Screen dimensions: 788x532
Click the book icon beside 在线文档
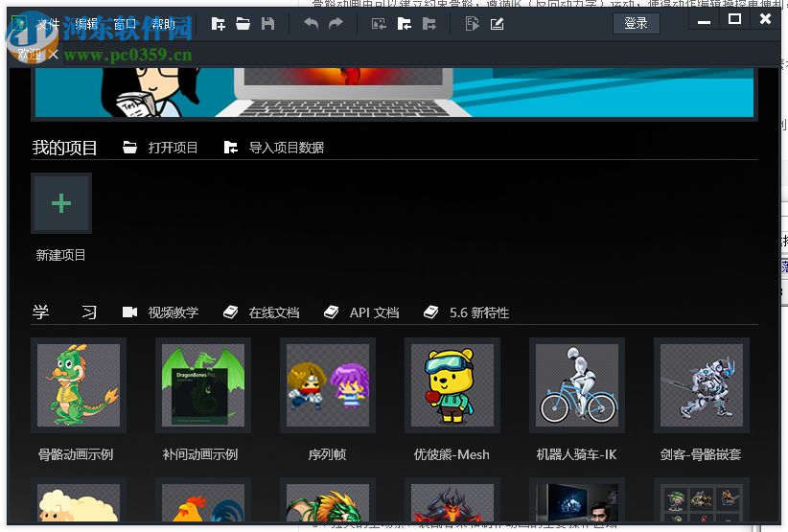click(x=231, y=312)
